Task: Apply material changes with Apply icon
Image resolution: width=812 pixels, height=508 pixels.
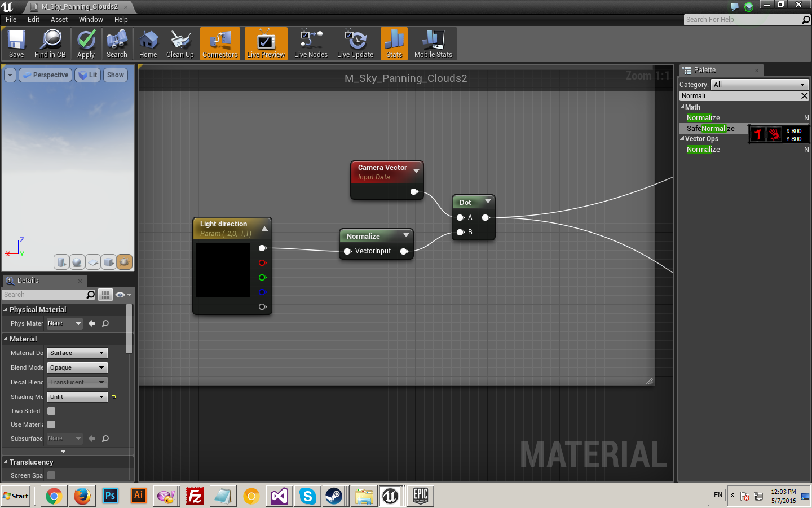Action: pyautogui.click(x=86, y=44)
